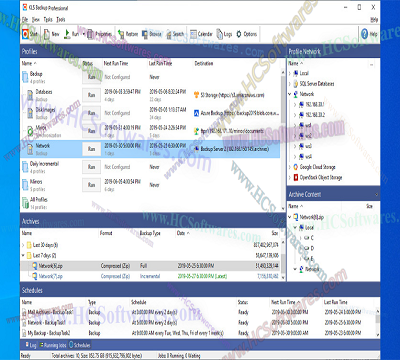
Task: Collapse the Network node in Profile Network
Action: (290, 94)
